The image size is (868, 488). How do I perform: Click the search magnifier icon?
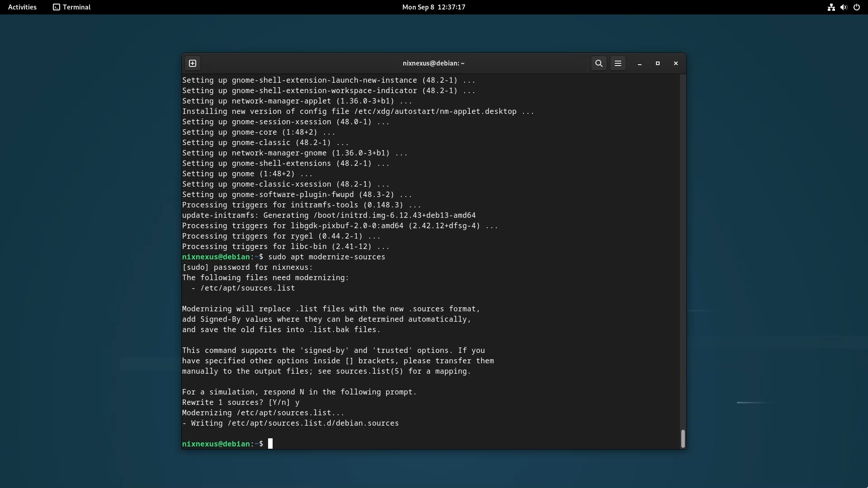point(599,63)
